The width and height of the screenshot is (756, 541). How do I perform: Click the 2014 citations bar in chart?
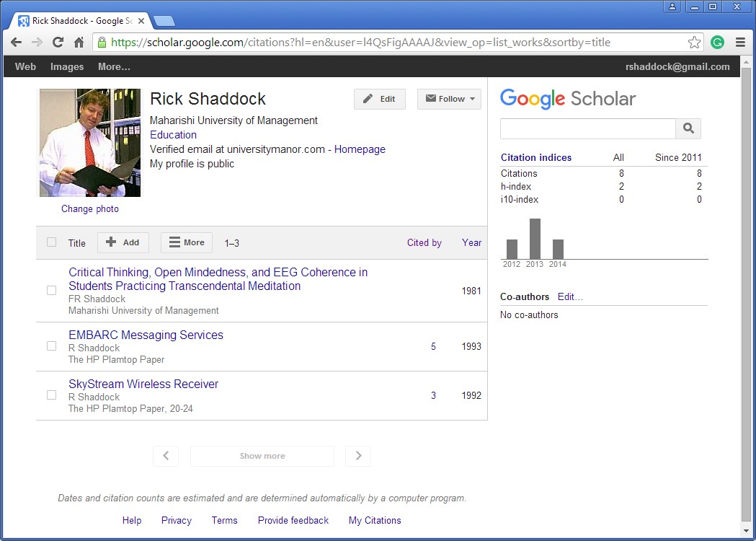click(x=558, y=250)
